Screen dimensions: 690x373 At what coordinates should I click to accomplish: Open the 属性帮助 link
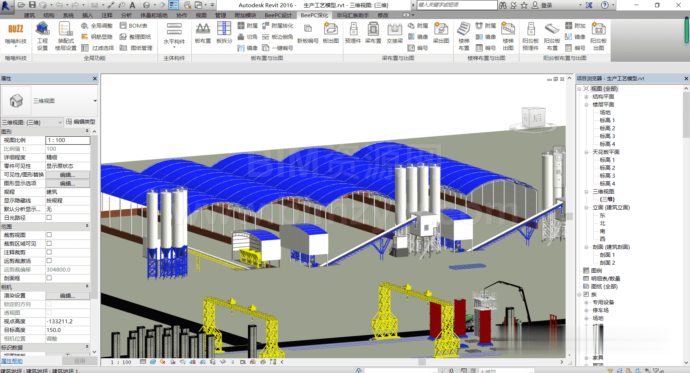11,361
